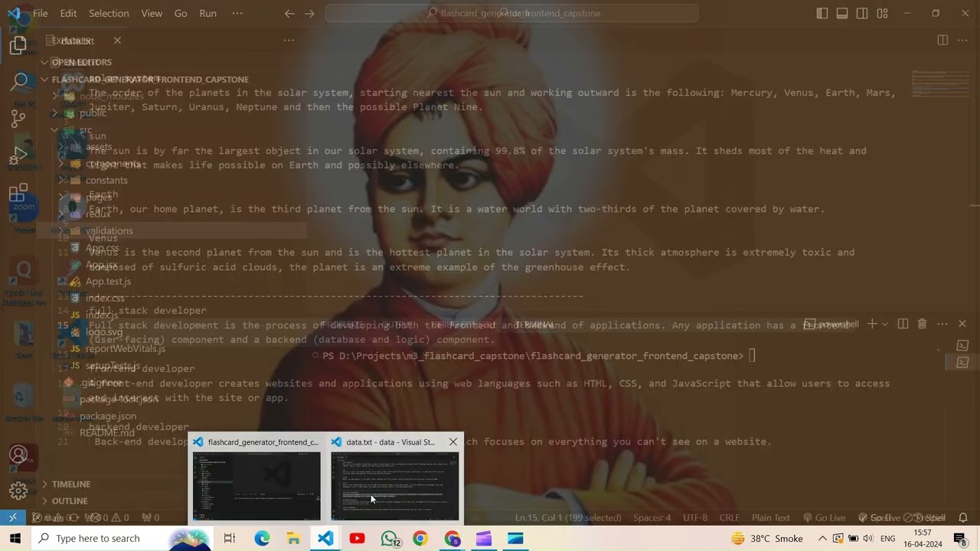Screen dimensions: 980x551
Task: Click the remote window status bar icon
Action: 13,517
